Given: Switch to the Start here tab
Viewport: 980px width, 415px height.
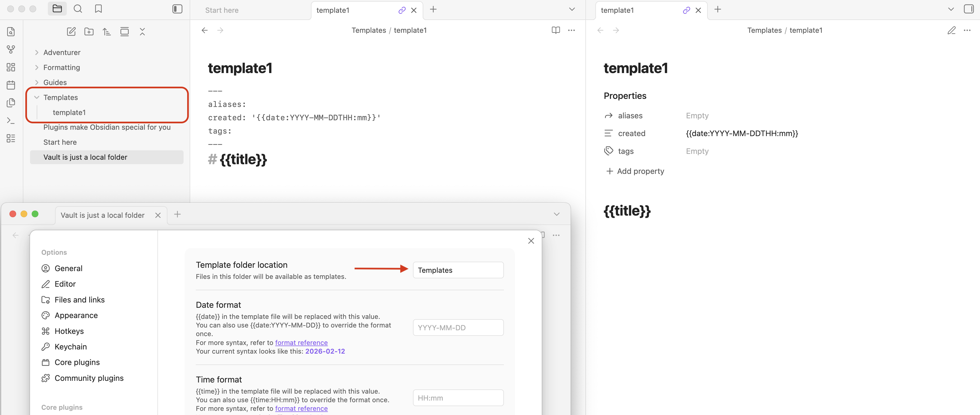Looking at the screenshot, I should click(x=222, y=10).
